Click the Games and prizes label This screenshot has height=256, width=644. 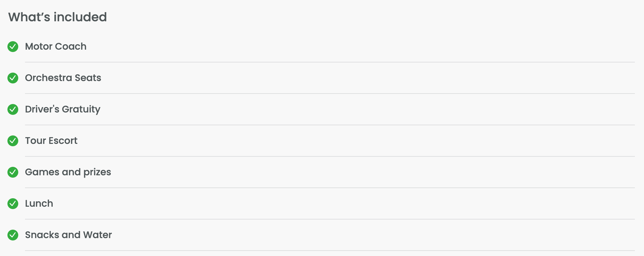(68, 172)
